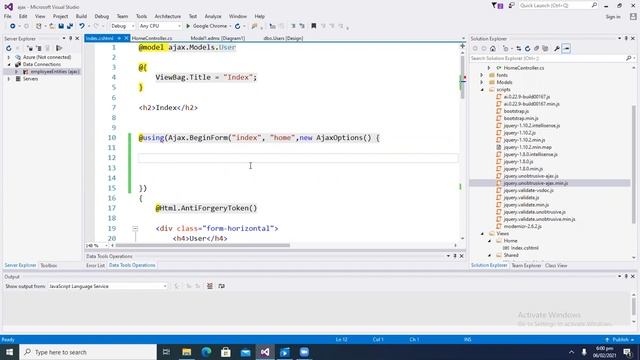The width and height of the screenshot is (640, 360).
Task: Open the Build menu
Action: 81,16
